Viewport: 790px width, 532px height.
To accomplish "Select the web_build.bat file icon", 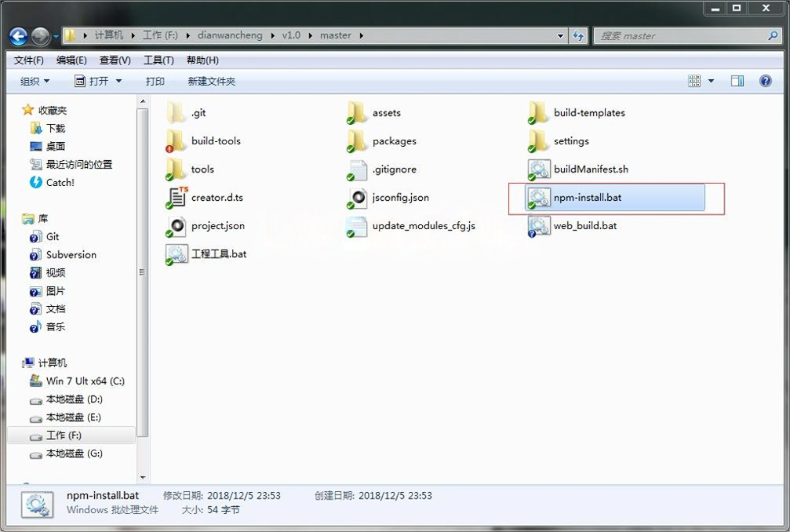I will click(538, 226).
